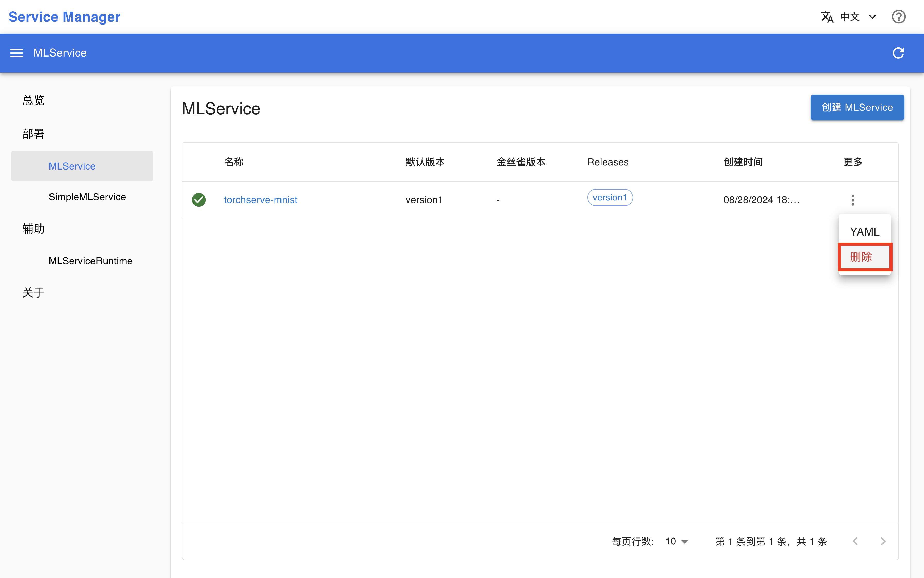Click the green status check for torchserve-mnist
924x578 pixels.
point(199,199)
